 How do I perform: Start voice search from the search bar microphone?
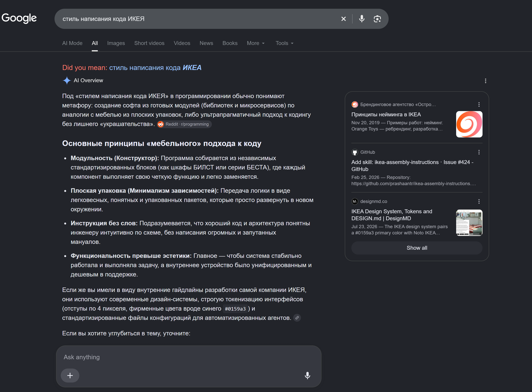coord(362,19)
